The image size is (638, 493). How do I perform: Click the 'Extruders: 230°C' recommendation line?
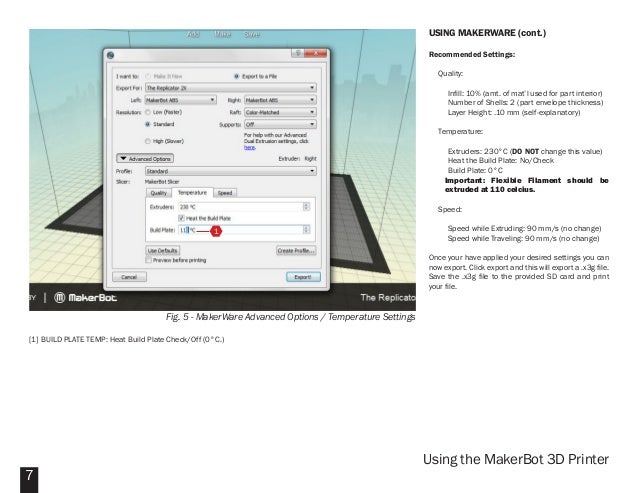(525, 151)
